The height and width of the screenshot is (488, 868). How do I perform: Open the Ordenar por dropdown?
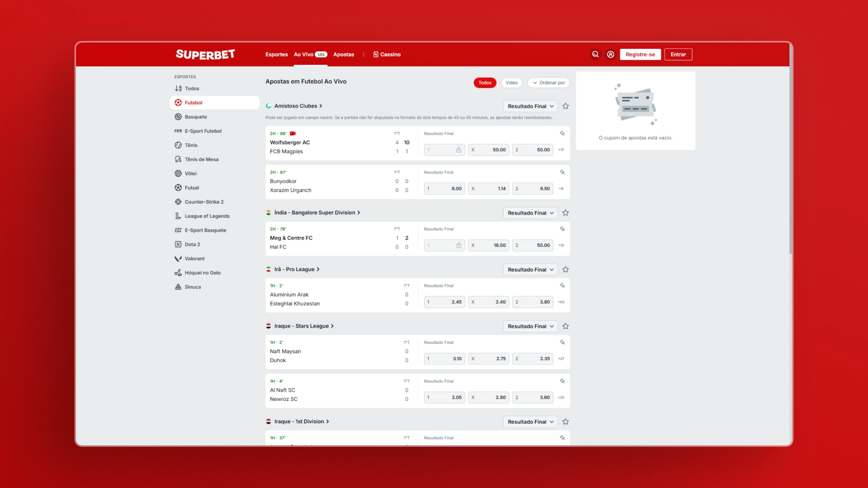549,83
